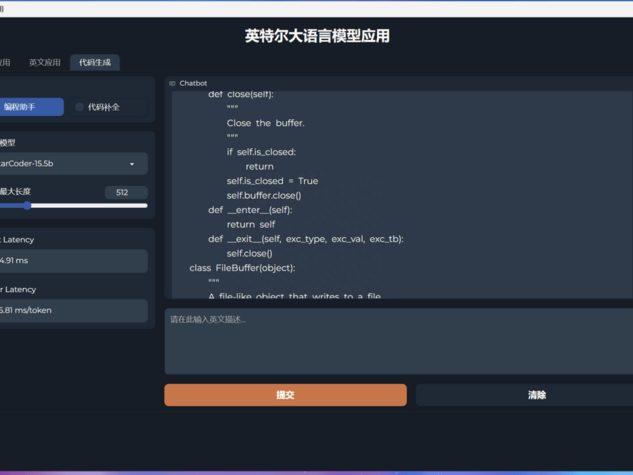Click the orange 提交 button
The width and height of the screenshot is (633, 475).
[x=285, y=395]
